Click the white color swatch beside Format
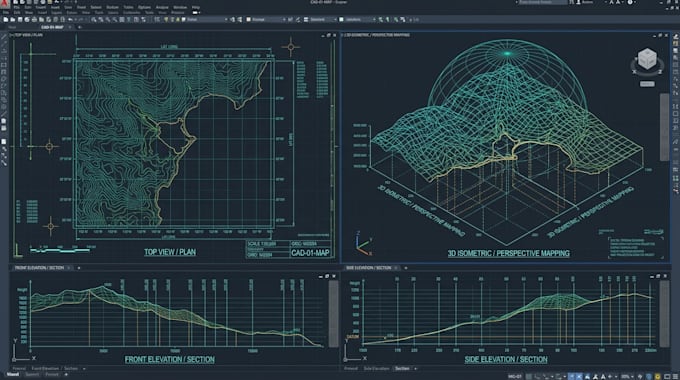680x380 pixels. pos(248,20)
